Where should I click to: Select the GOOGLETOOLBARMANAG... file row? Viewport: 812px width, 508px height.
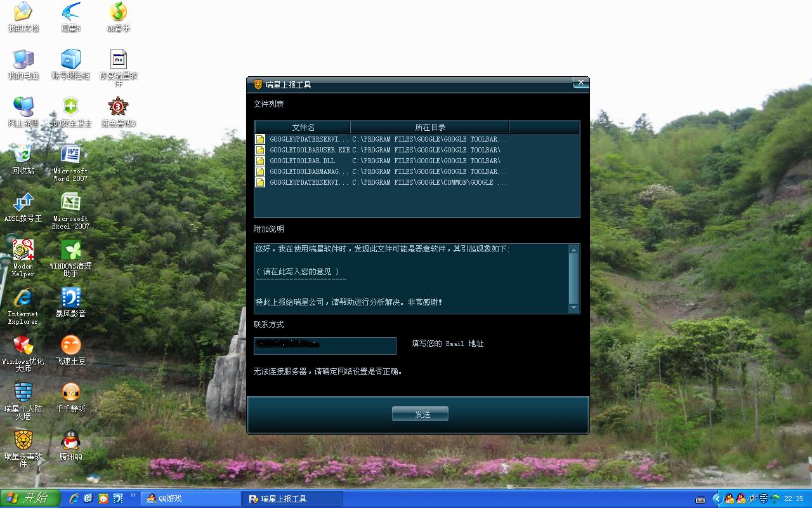[417, 171]
